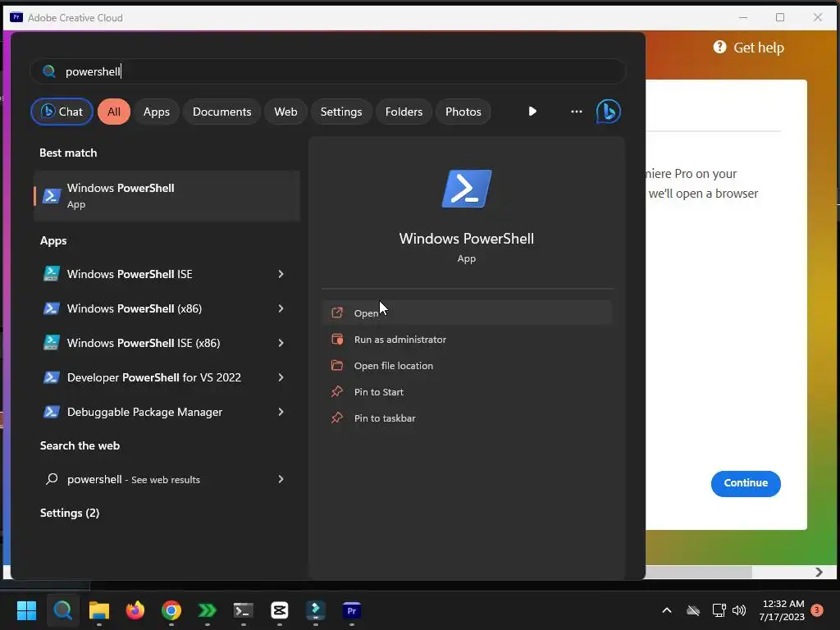Filter results by Photos
Viewport: 840px width, 630px height.
point(463,112)
